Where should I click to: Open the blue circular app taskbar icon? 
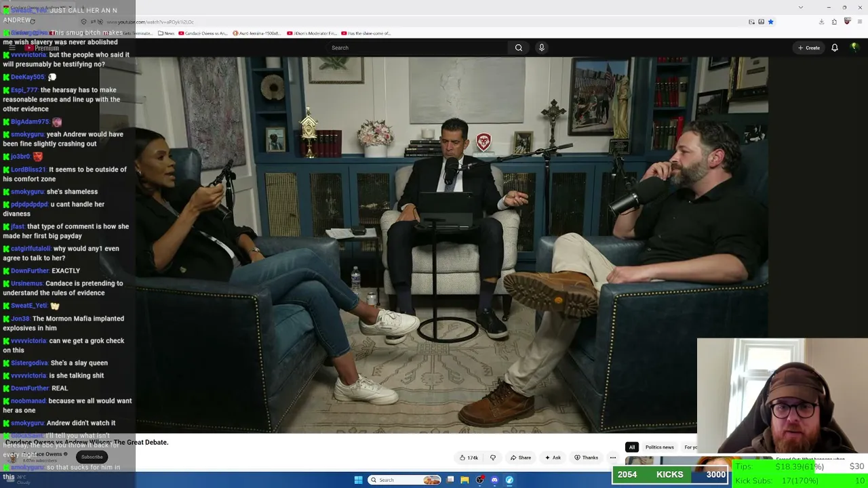[509, 480]
